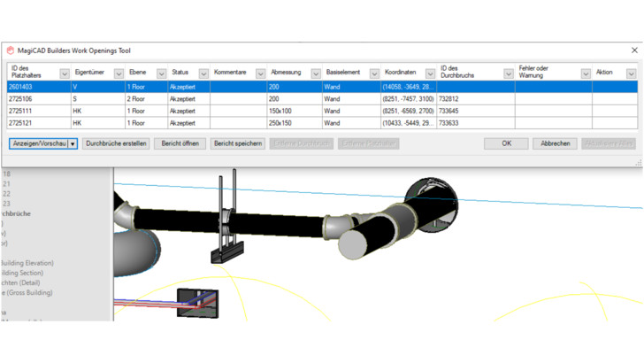Expand the Basiselement filter dropdown
Screen dimensions: 644x363
(374, 74)
